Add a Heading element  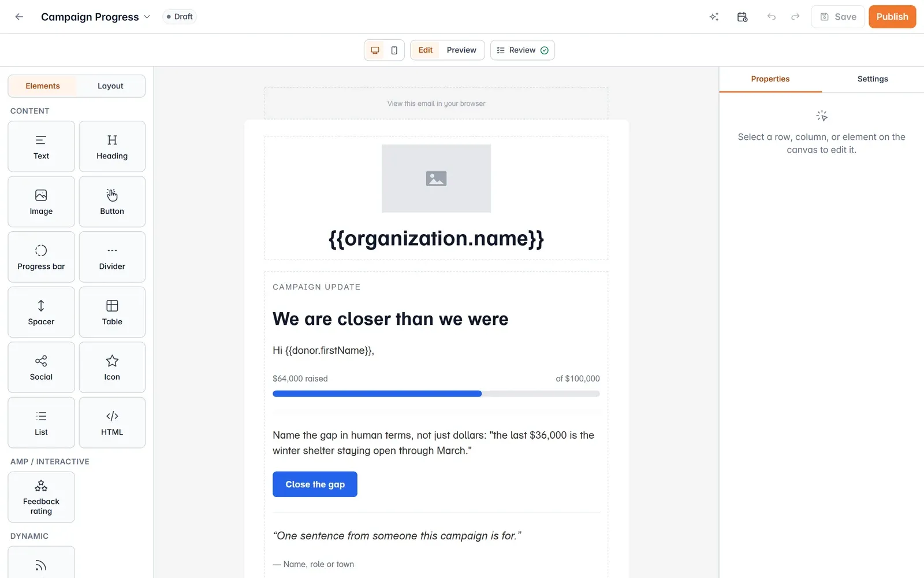tap(112, 146)
